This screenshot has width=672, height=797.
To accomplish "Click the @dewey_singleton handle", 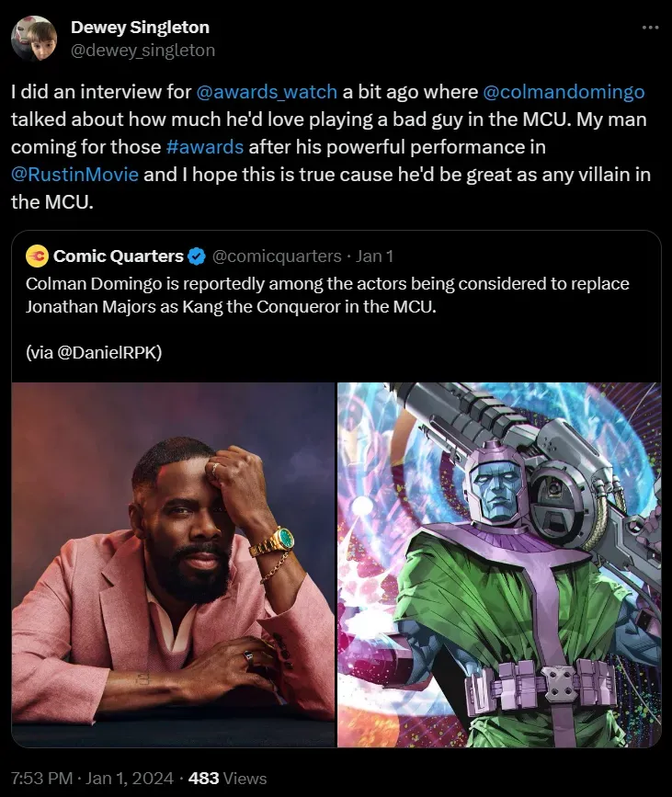I will coord(142,51).
